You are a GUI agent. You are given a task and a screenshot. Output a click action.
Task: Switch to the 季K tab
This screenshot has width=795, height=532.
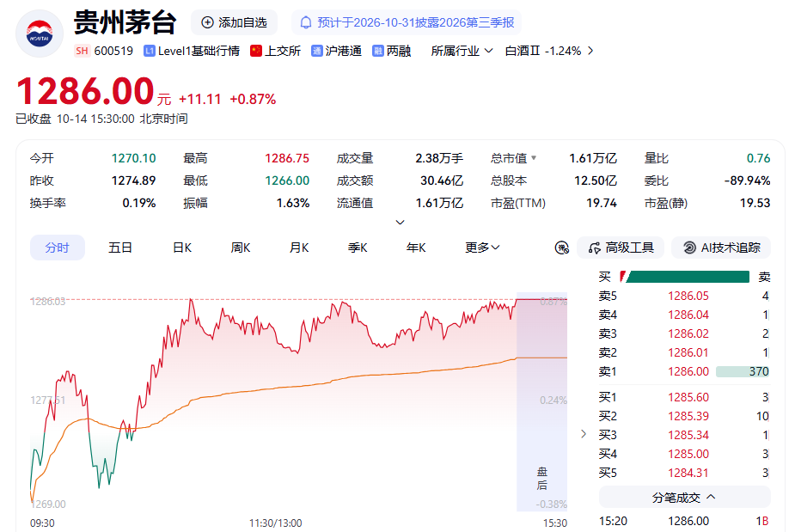[358, 248]
